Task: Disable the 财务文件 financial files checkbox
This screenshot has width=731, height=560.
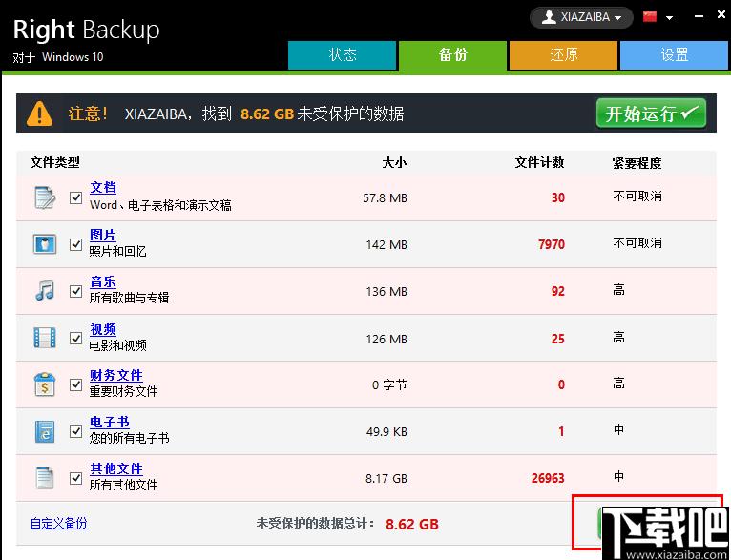Action: click(75, 384)
